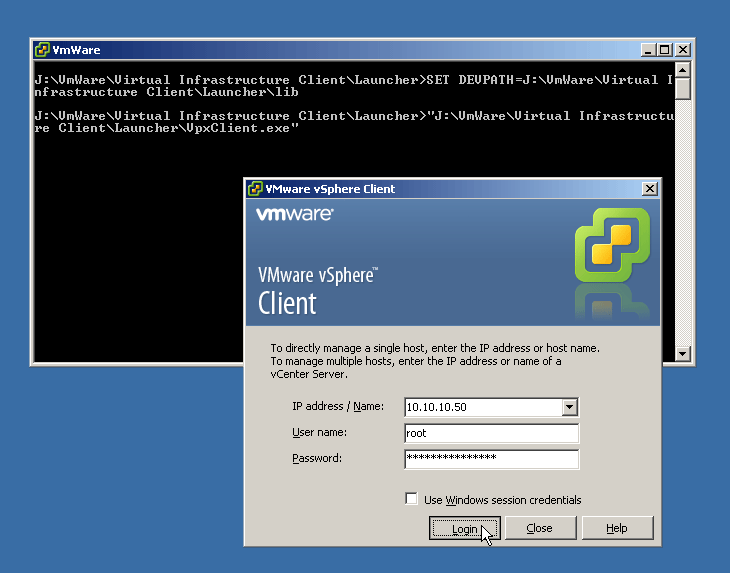This screenshot has height=573, width=730.
Task: Click into the Password field
Action: point(492,459)
